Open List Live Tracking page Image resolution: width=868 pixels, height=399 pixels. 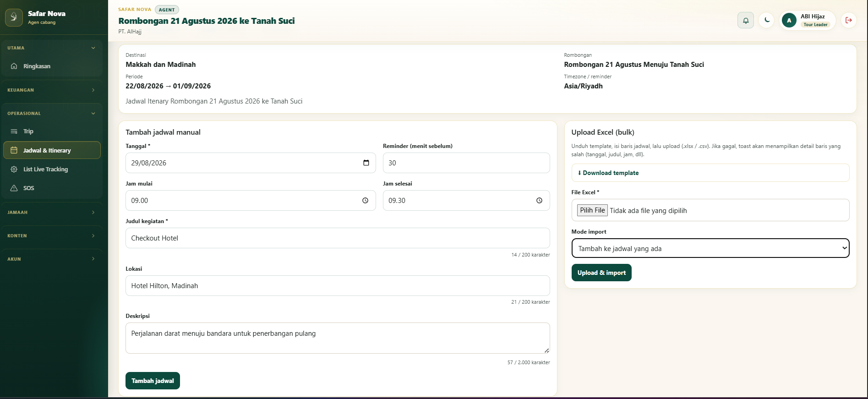pos(52,169)
